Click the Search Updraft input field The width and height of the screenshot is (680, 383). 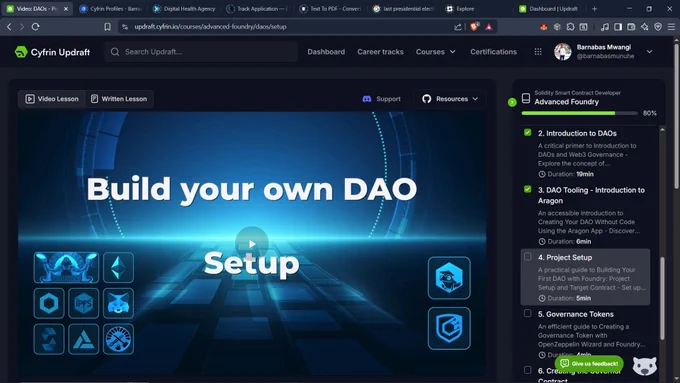[201, 52]
